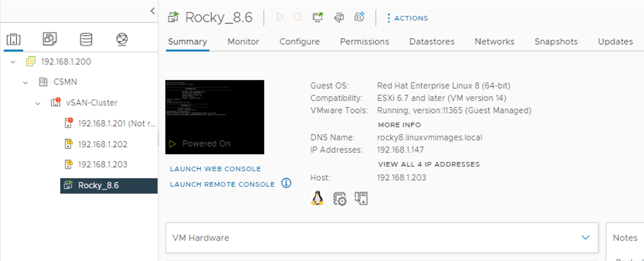
Task: Click Rocky_8.6 VM icon in tree
Action: tap(69, 185)
